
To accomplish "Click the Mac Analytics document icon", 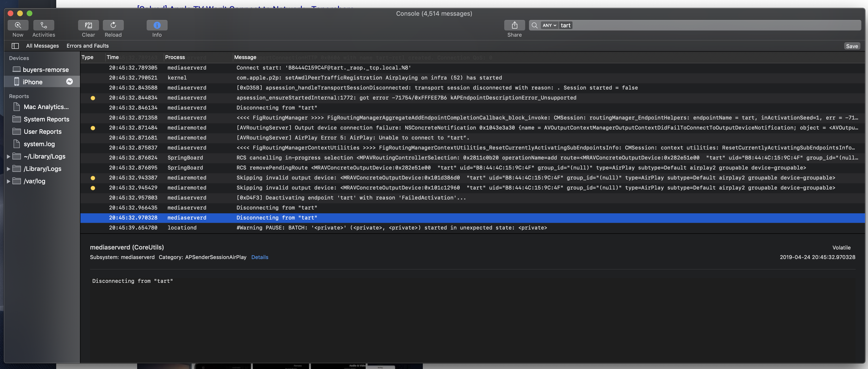I will point(16,107).
